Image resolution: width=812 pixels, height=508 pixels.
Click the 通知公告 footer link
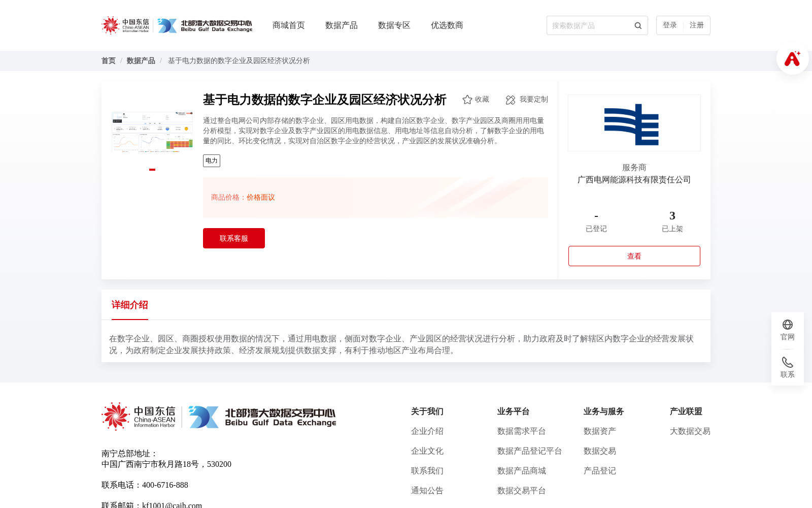[427, 491]
